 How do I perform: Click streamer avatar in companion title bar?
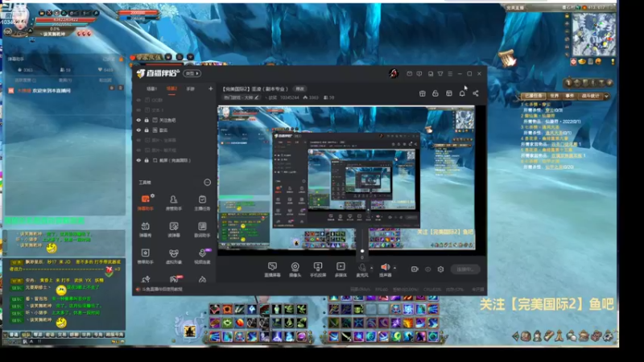[x=394, y=73]
